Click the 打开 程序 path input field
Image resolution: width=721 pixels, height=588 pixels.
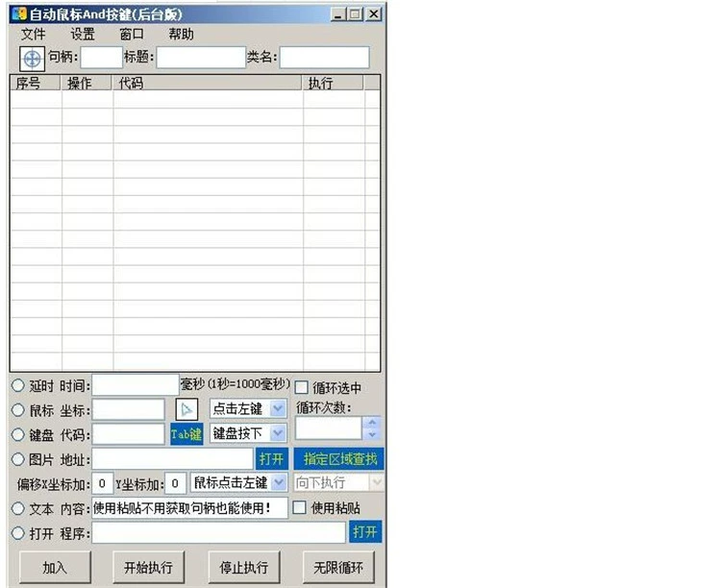(219, 533)
